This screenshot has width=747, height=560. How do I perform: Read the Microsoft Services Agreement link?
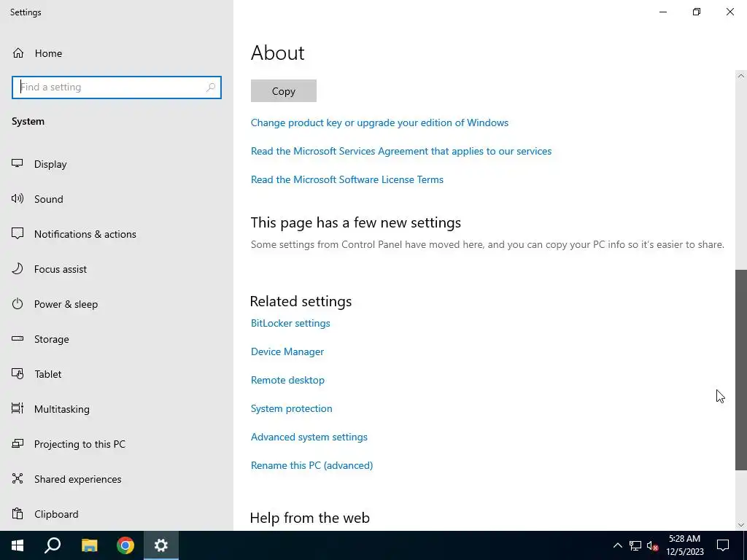[x=401, y=151]
